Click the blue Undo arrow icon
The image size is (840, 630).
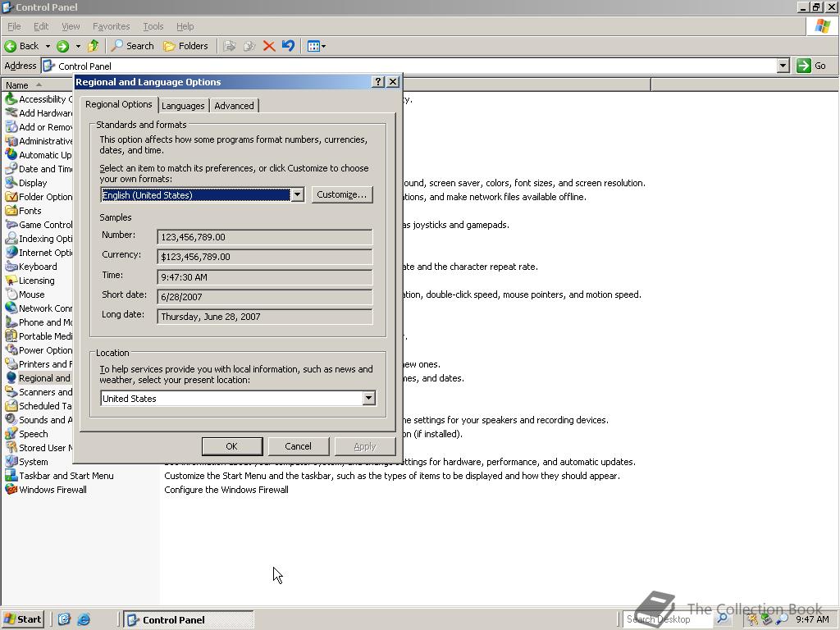[288, 46]
